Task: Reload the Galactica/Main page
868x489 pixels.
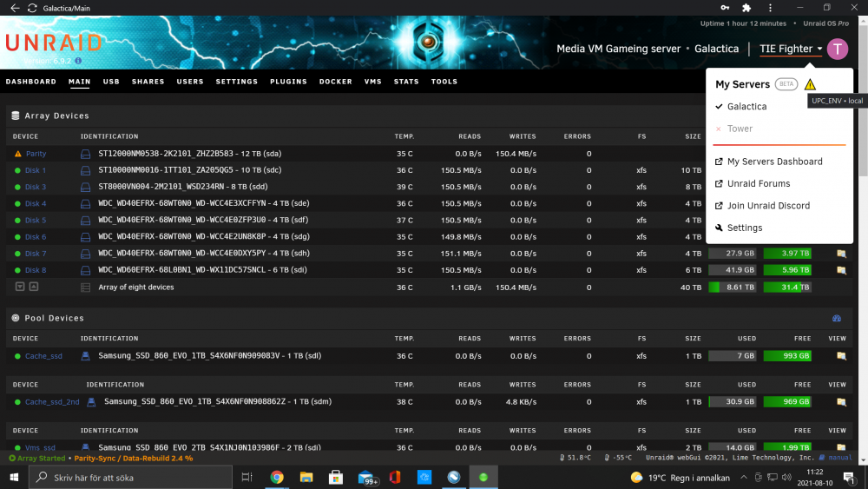Action: coord(32,8)
